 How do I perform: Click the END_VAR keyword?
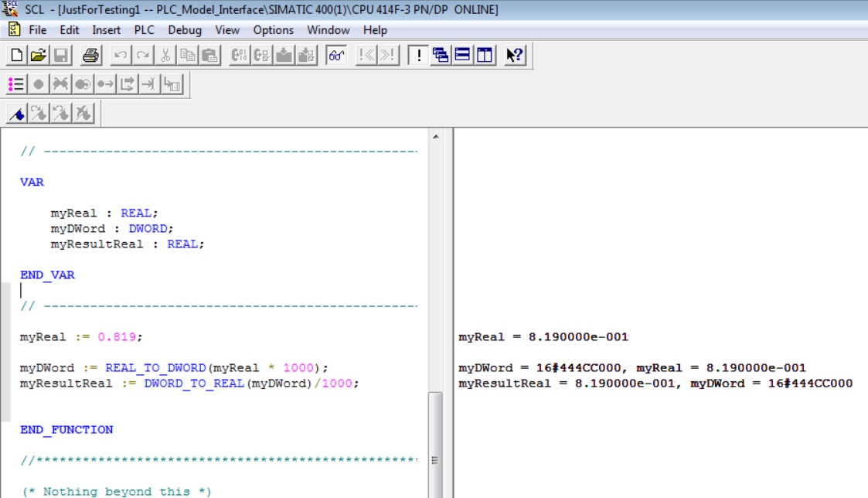(x=48, y=275)
